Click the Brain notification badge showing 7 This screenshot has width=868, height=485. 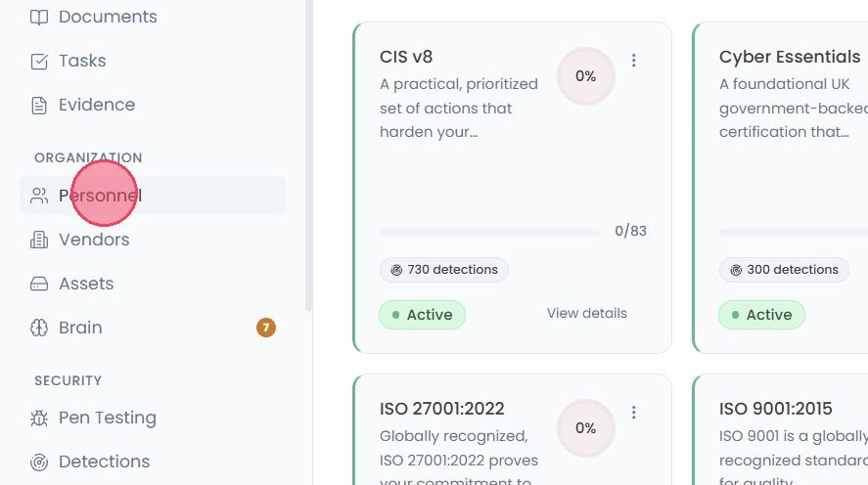[266, 328]
